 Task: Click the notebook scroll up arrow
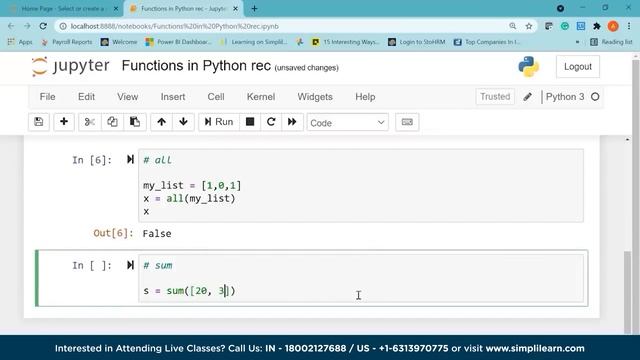627,140
